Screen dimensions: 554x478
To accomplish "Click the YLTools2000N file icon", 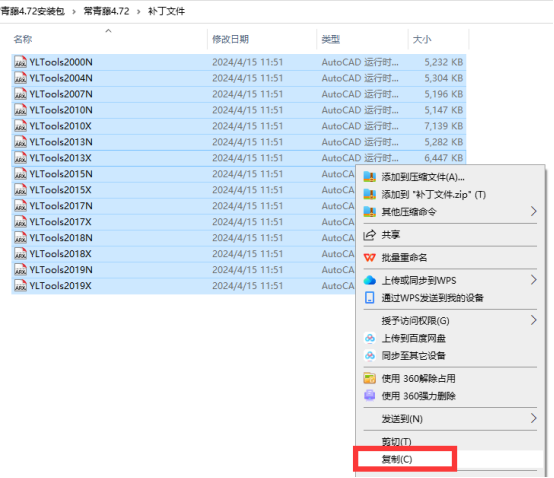I will coord(20,62).
